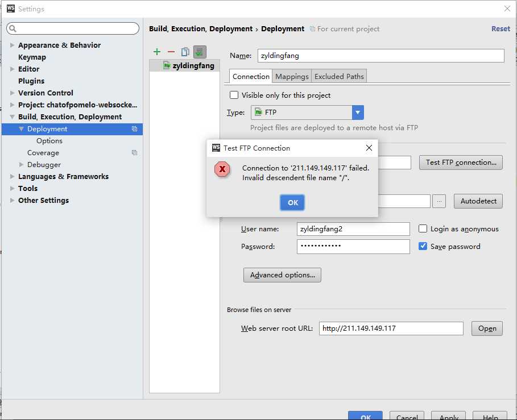
Task: Expand the Debugger node
Action: click(x=22, y=164)
